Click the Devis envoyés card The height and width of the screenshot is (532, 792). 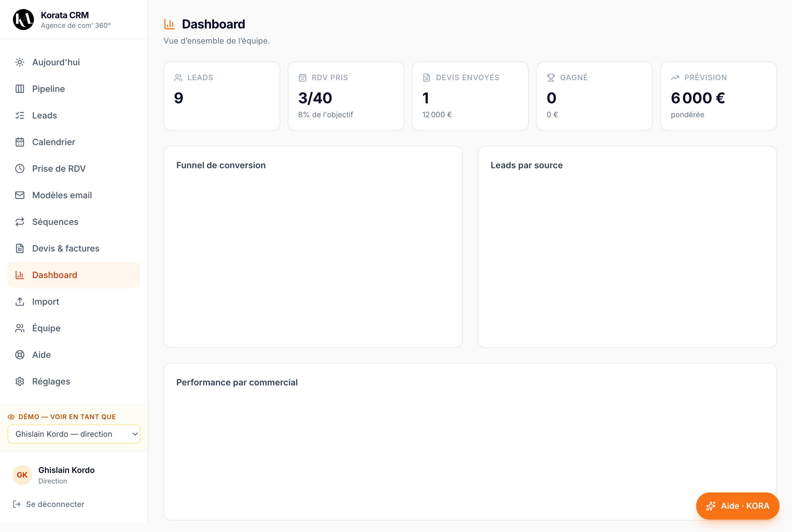pos(470,96)
